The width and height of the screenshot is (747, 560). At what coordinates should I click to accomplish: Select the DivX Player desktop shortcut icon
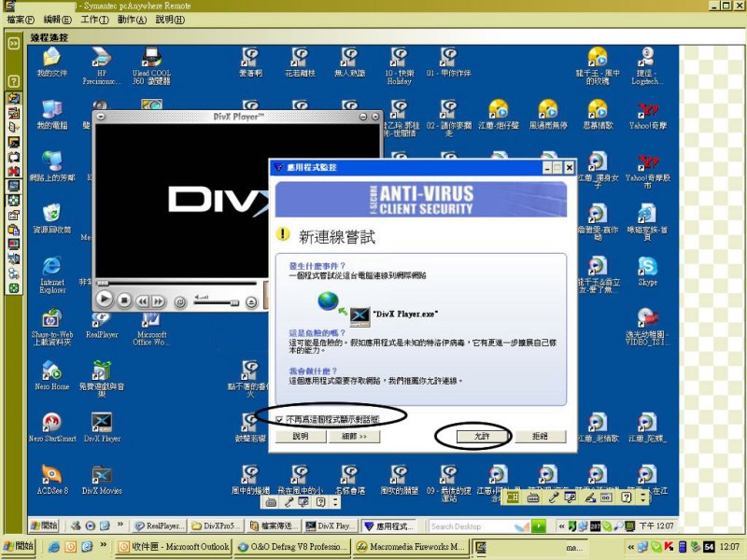tap(102, 427)
